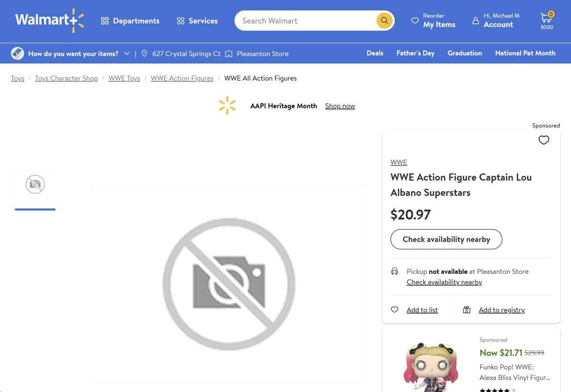Image resolution: width=571 pixels, height=392 pixels.
Task: Click the heart icon beside Add to list
Action: point(394,310)
